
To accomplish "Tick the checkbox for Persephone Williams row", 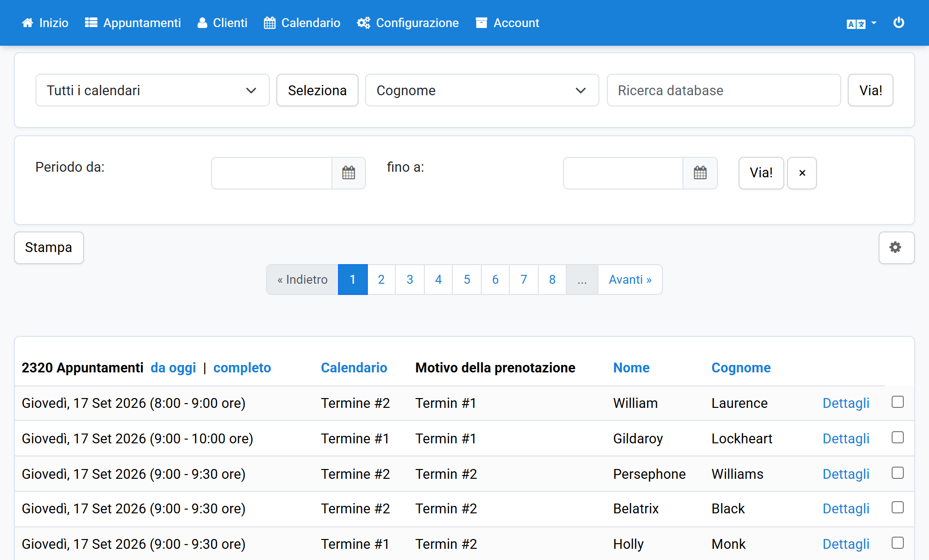I will tap(898, 473).
